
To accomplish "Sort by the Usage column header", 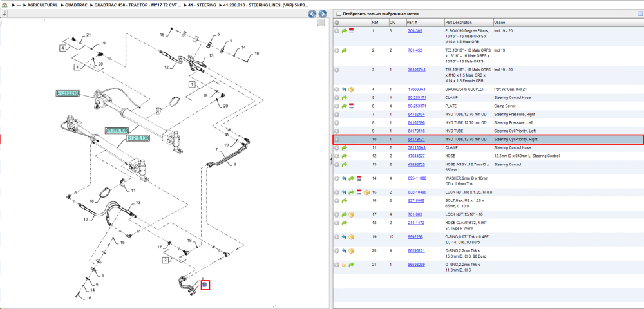I will [x=567, y=22].
